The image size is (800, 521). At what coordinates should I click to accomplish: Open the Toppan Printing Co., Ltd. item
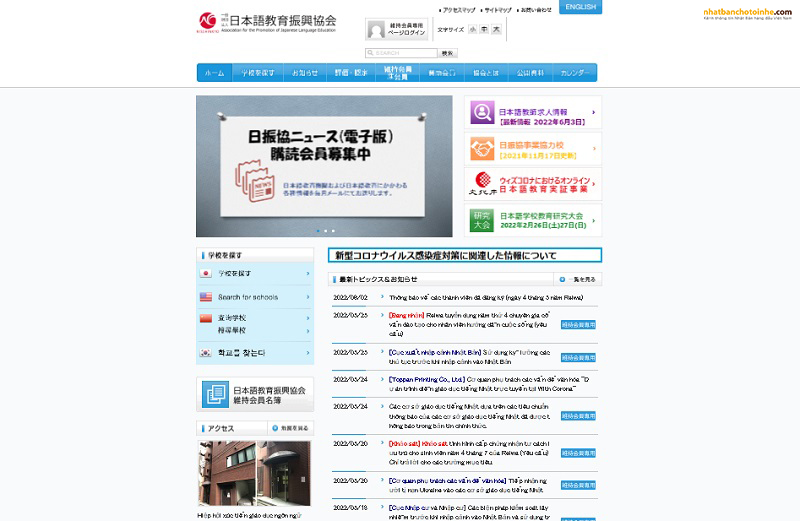click(489, 384)
